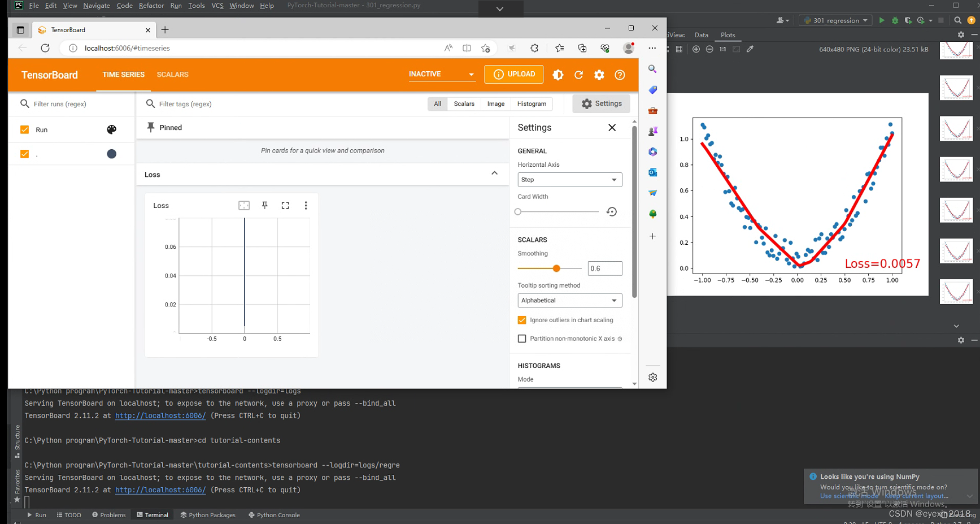980x524 pixels.
Task: Open the Run color palette icon
Action: 112,129
